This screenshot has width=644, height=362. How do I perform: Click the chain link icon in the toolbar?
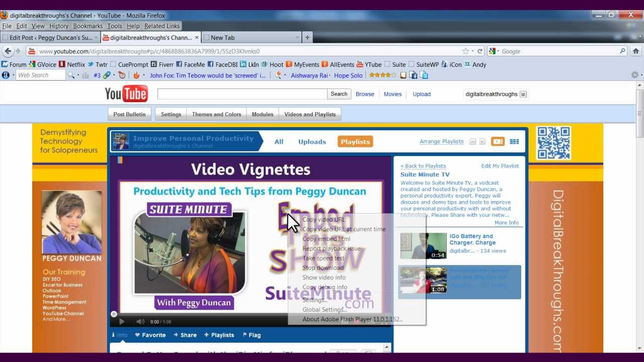tap(107, 75)
